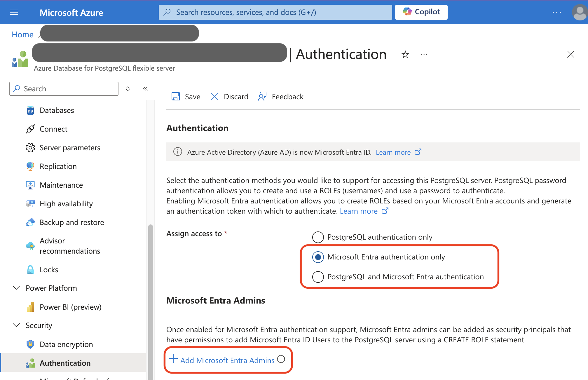Click the Databases DB icon
Image resolution: width=588 pixels, height=380 pixels.
pos(30,111)
